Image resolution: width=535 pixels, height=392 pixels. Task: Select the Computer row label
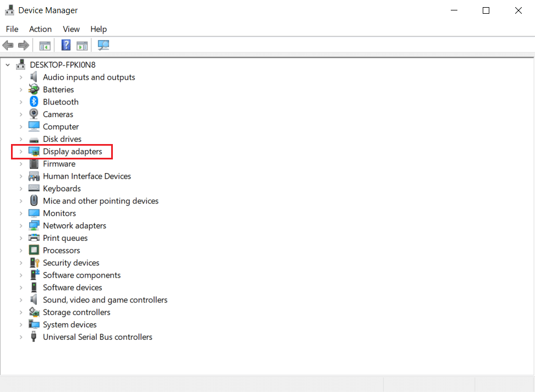pos(61,127)
